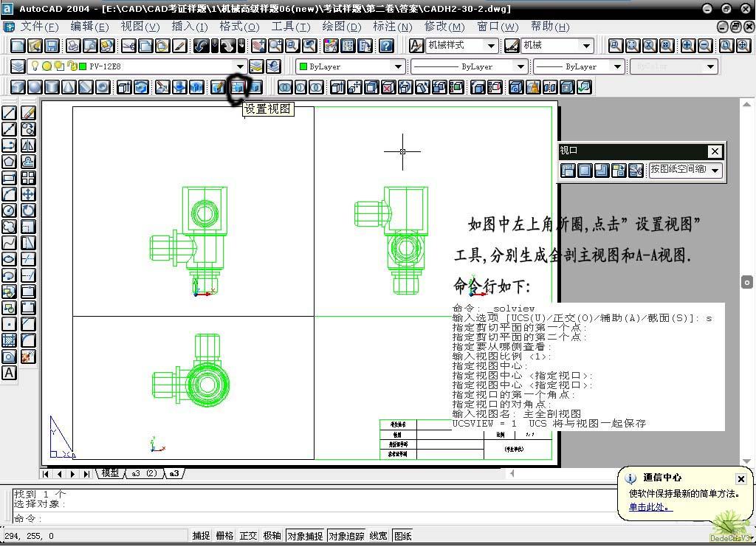The width and height of the screenshot is (756, 547).
Task: Select the Erase tool in modify toolbar
Action: 28,113
